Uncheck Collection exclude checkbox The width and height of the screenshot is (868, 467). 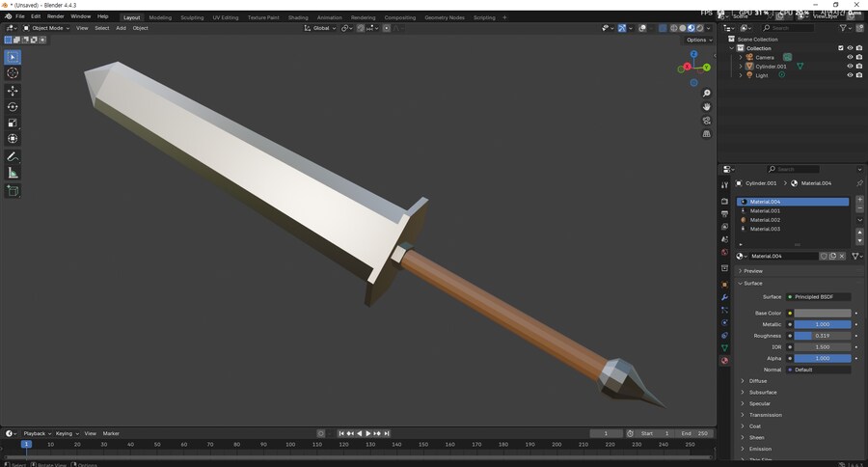click(x=841, y=48)
